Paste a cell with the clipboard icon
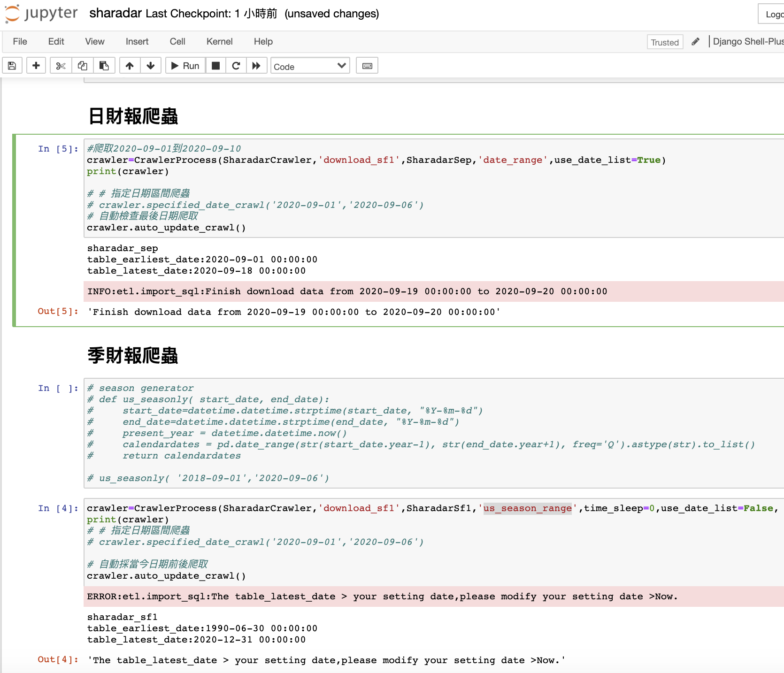The height and width of the screenshot is (673, 784). [x=104, y=65]
